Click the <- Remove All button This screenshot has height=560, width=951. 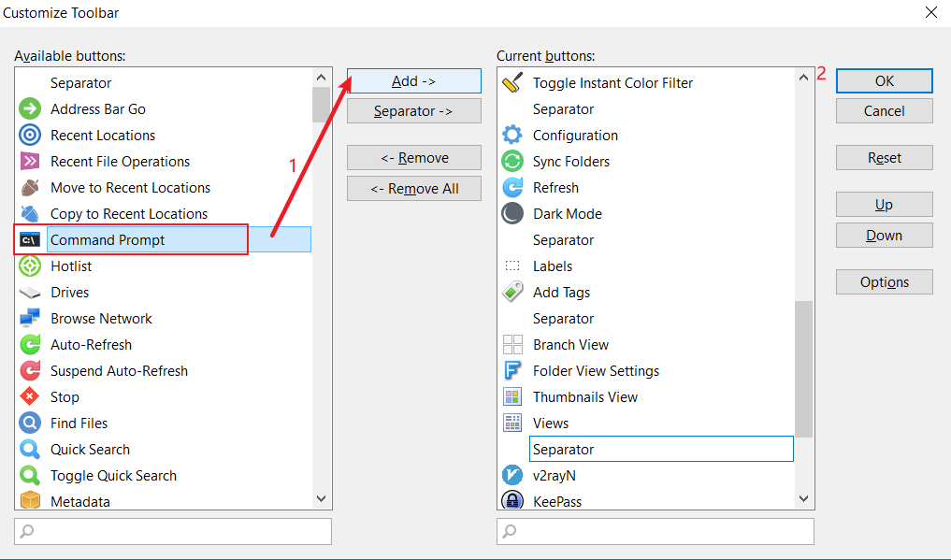tap(413, 189)
